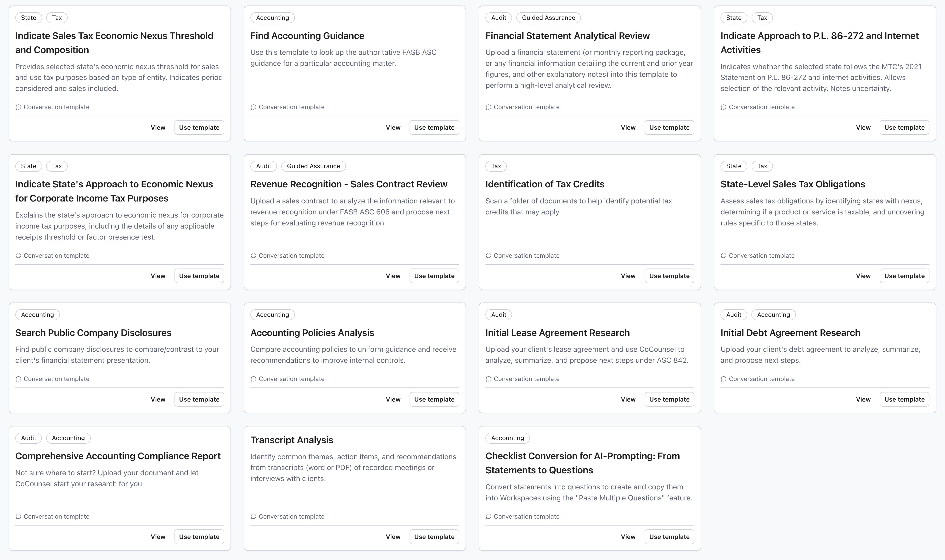The height and width of the screenshot is (560, 945).
Task: Click conversation icon on Search Public Company Disclosures
Action: pos(18,379)
